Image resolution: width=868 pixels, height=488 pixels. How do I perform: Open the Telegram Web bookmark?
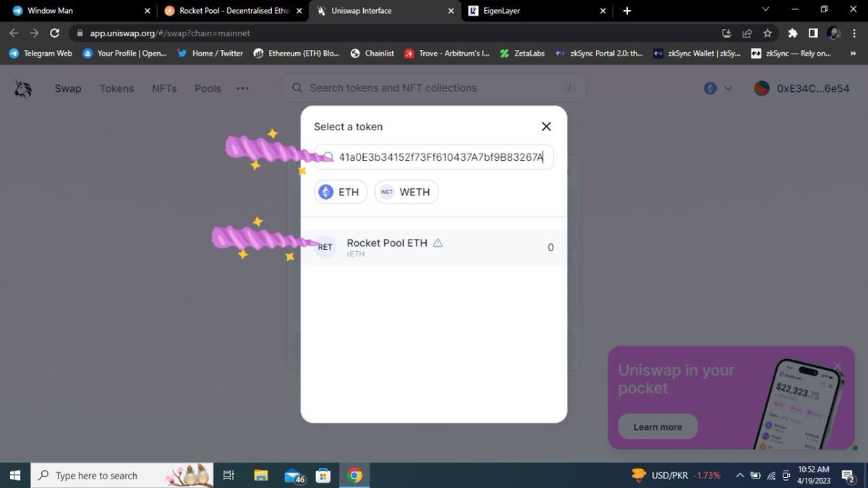(41, 53)
